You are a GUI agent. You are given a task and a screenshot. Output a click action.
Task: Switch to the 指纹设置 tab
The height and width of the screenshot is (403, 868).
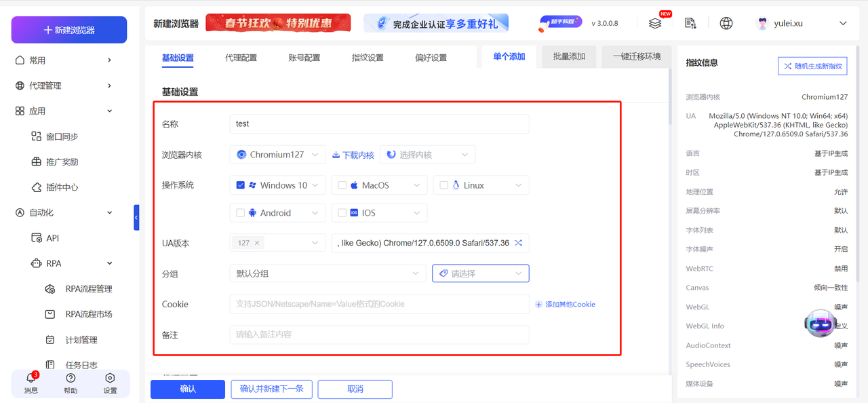tap(368, 57)
